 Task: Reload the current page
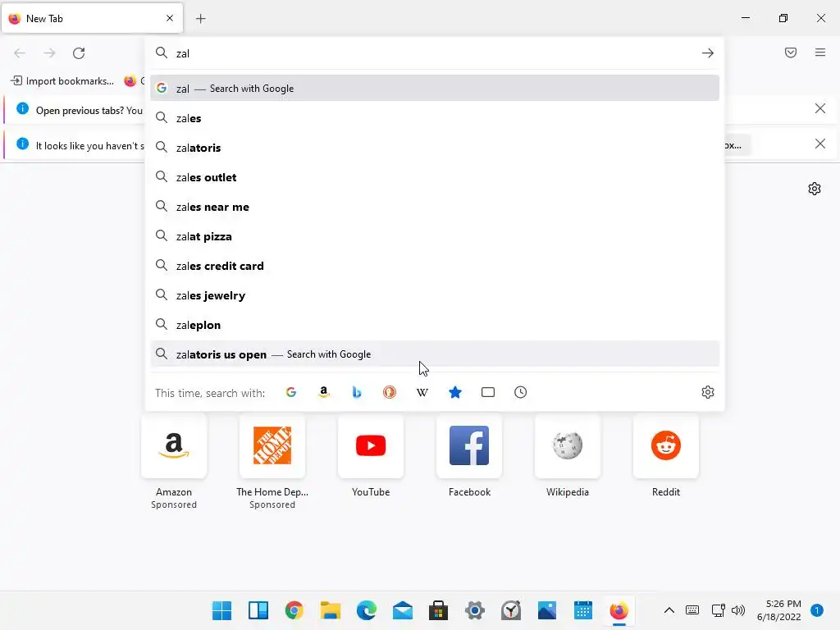pos(79,53)
